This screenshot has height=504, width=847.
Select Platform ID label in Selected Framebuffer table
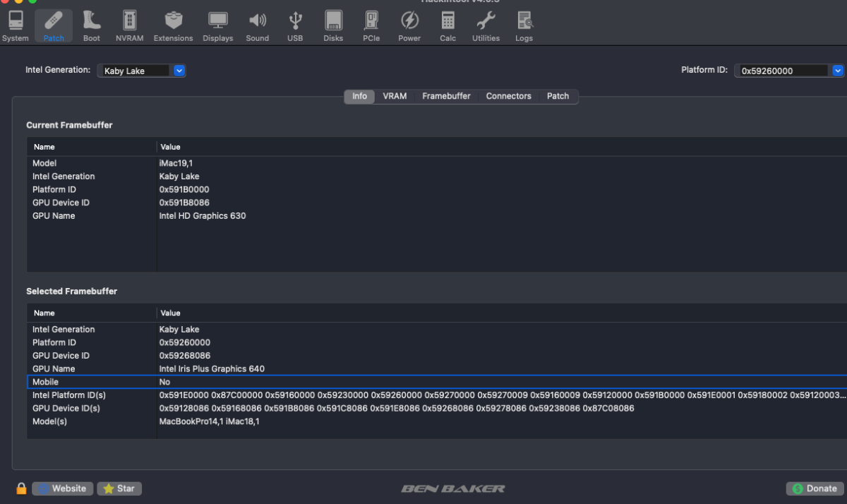[x=54, y=342]
